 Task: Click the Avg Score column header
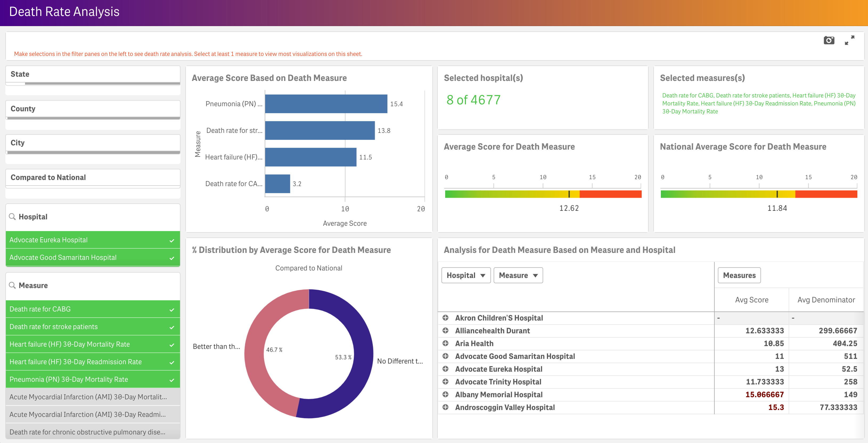pos(751,300)
